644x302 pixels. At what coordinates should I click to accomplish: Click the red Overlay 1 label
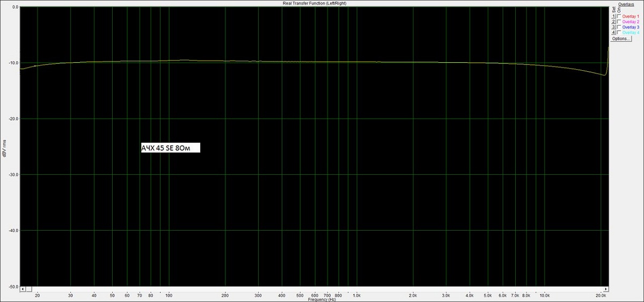click(x=631, y=16)
